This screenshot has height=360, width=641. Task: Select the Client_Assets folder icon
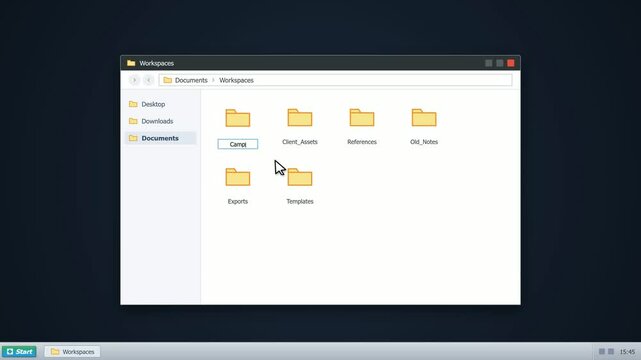coord(300,118)
